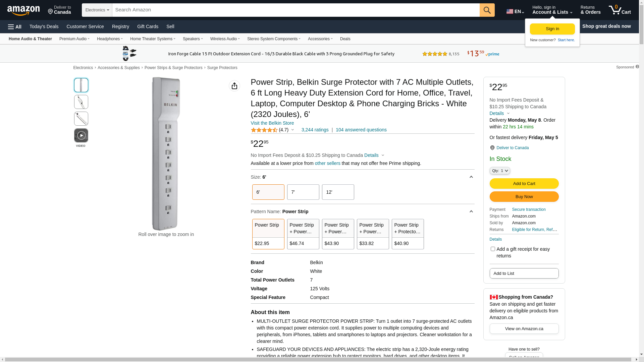Click the Search Amazon input field

coord(296,10)
